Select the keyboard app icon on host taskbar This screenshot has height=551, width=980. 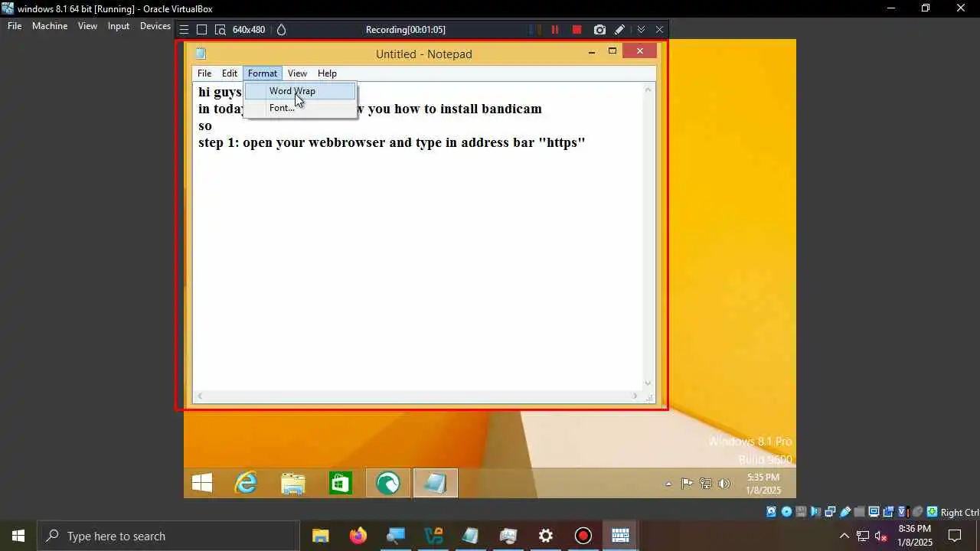coord(620,536)
